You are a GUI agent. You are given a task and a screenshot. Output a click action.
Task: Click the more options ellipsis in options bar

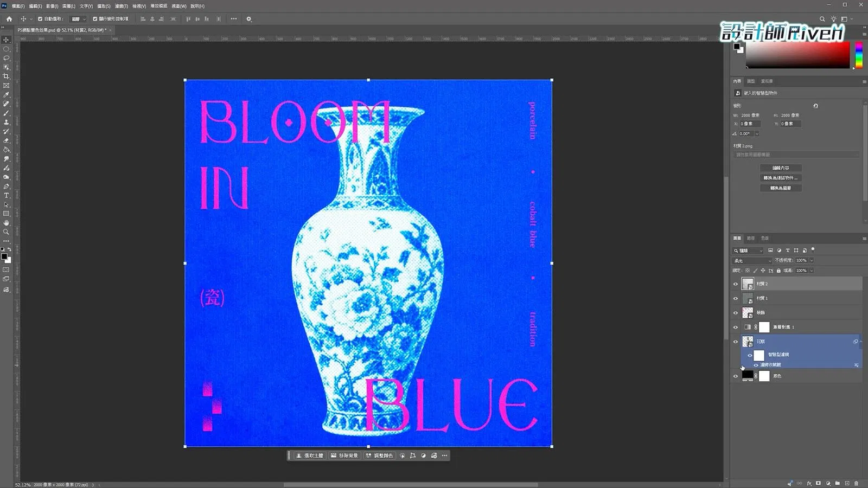(234, 19)
